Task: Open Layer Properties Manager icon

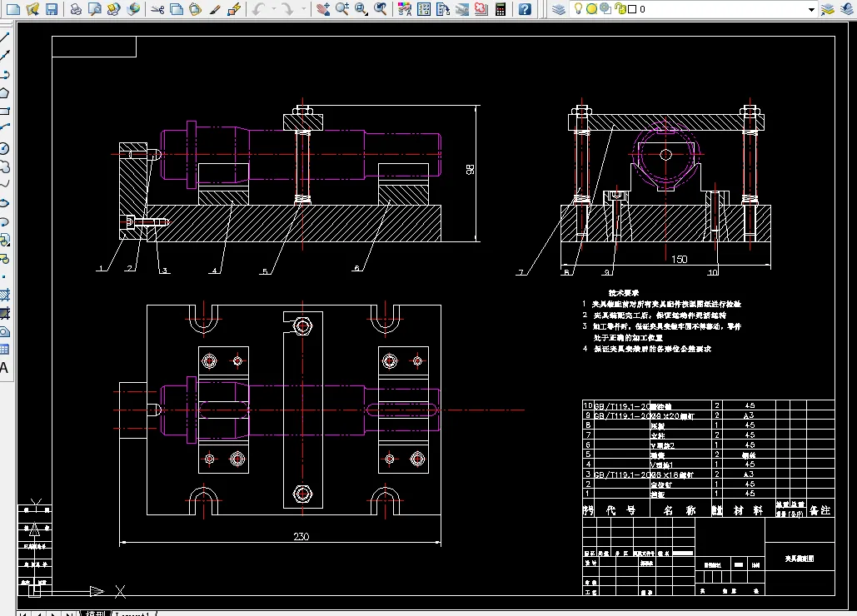Action: 559,8
